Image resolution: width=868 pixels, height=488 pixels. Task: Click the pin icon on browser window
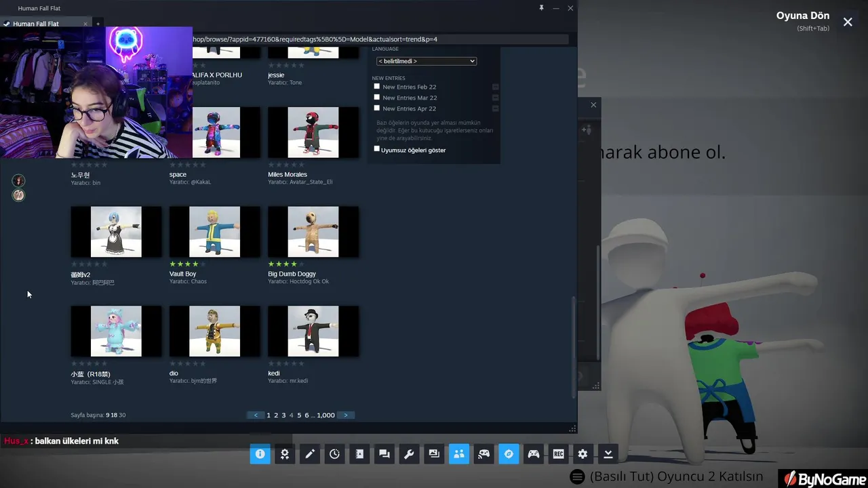coord(541,8)
